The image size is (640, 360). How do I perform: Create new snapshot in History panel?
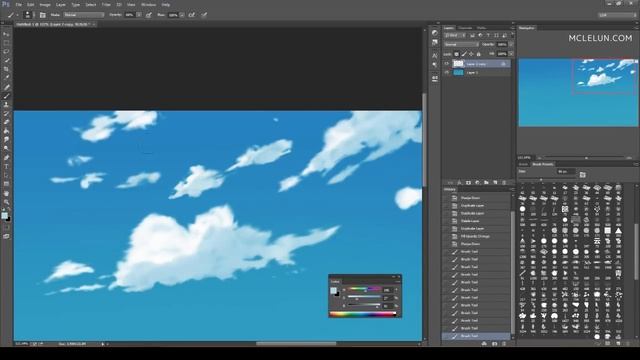494,344
